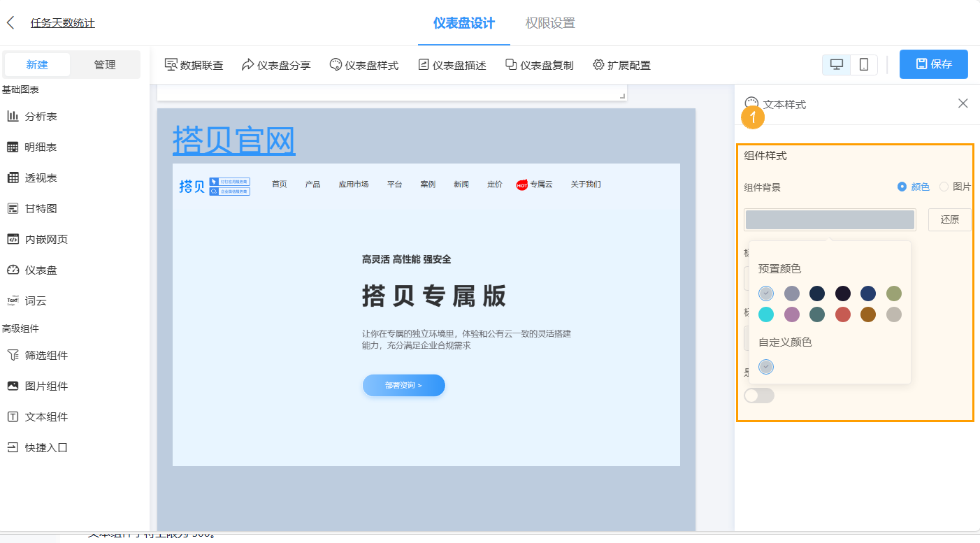Add a 筛选组件 filter component
The height and width of the screenshot is (543, 980).
43,355
